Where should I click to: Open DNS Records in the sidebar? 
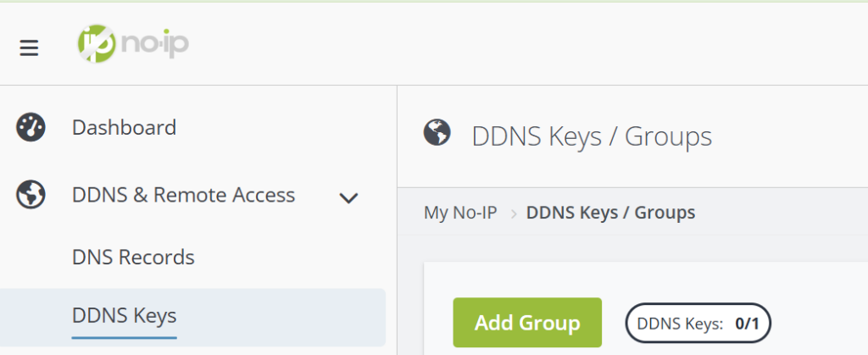pyautogui.click(x=133, y=257)
